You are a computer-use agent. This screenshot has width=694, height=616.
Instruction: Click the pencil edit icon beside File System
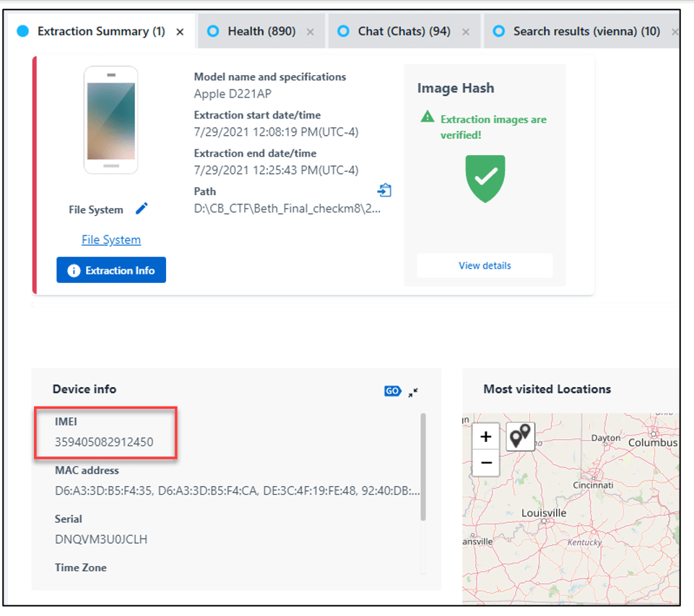(x=142, y=209)
